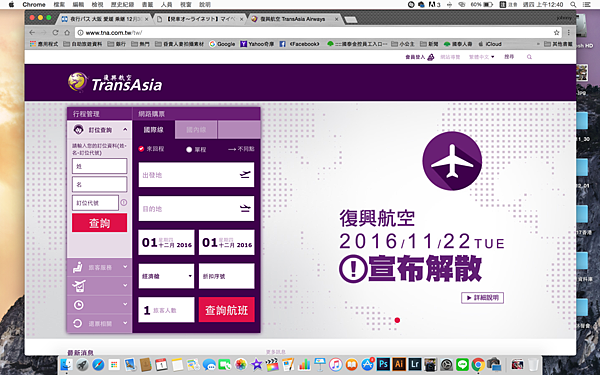Reload the page in Chrome
The height and width of the screenshot is (375, 600).
click(x=55, y=33)
